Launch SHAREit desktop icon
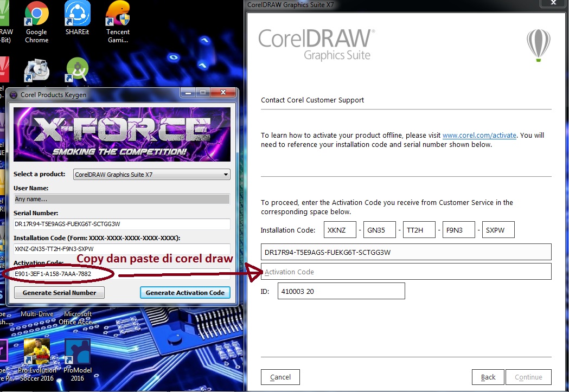The height and width of the screenshot is (392, 569). tap(77, 18)
